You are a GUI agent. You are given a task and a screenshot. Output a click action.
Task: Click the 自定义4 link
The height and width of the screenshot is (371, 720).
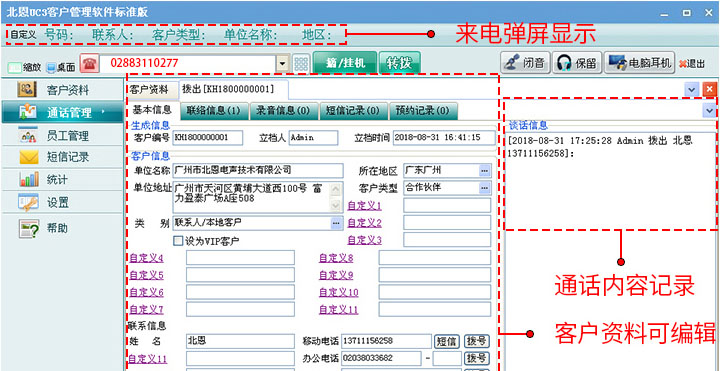(x=146, y=259)
